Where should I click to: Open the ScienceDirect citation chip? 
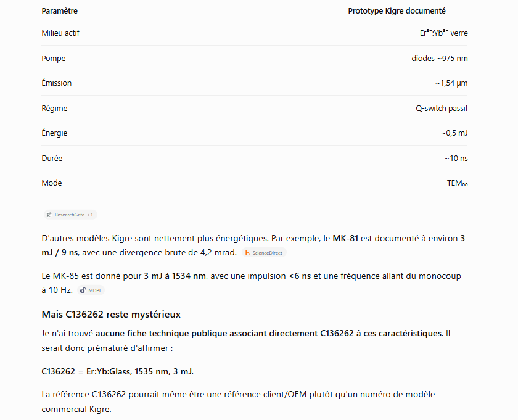[264, 253]
